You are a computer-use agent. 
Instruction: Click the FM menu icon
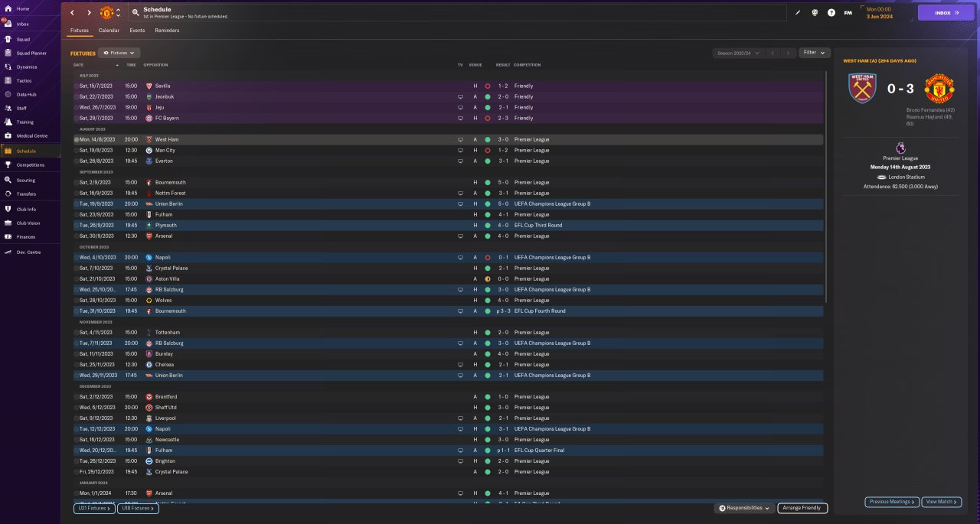[848, 12]
